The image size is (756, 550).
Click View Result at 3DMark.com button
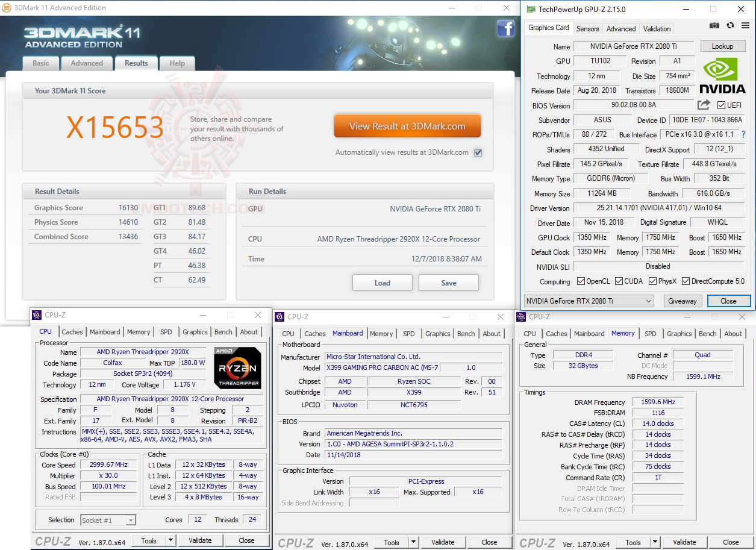pos(407,127)
